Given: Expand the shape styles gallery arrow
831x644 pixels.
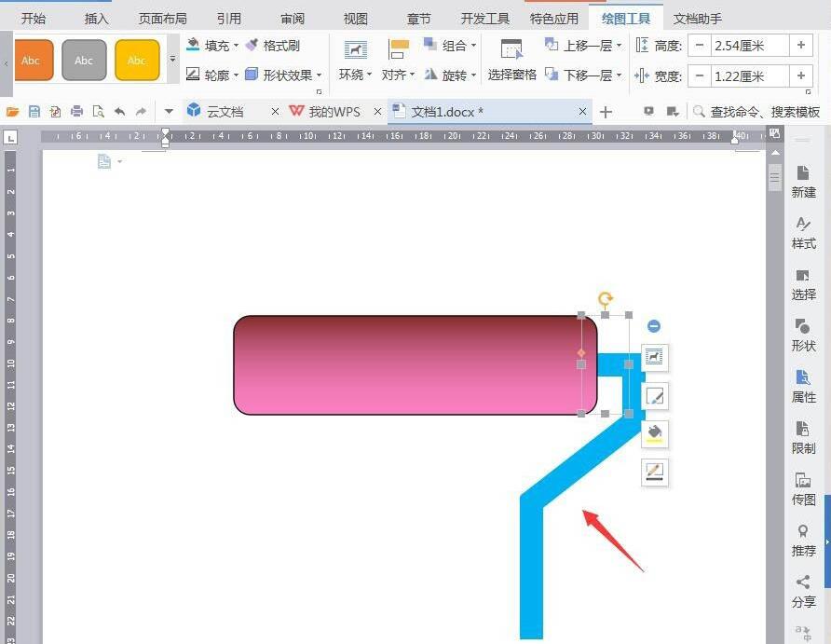Looking at the screenshot, I should (x=172, y=60).
